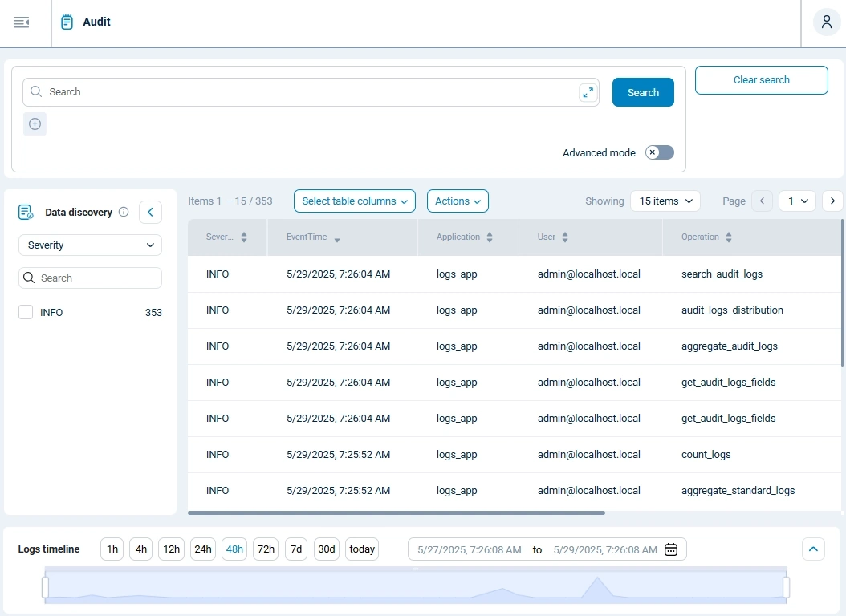Clear the current search
The image size is (846, 616).
(x=761, y=79)
